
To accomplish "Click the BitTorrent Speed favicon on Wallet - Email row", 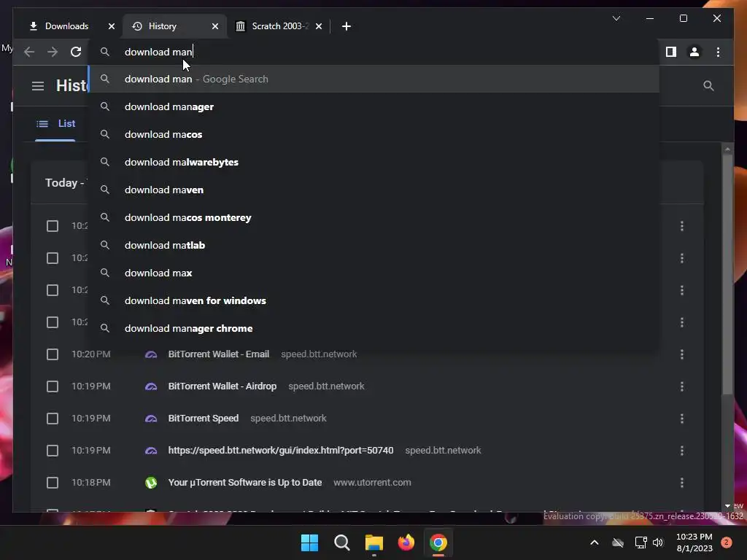I will pyautogui.click(x=151, y=354).
